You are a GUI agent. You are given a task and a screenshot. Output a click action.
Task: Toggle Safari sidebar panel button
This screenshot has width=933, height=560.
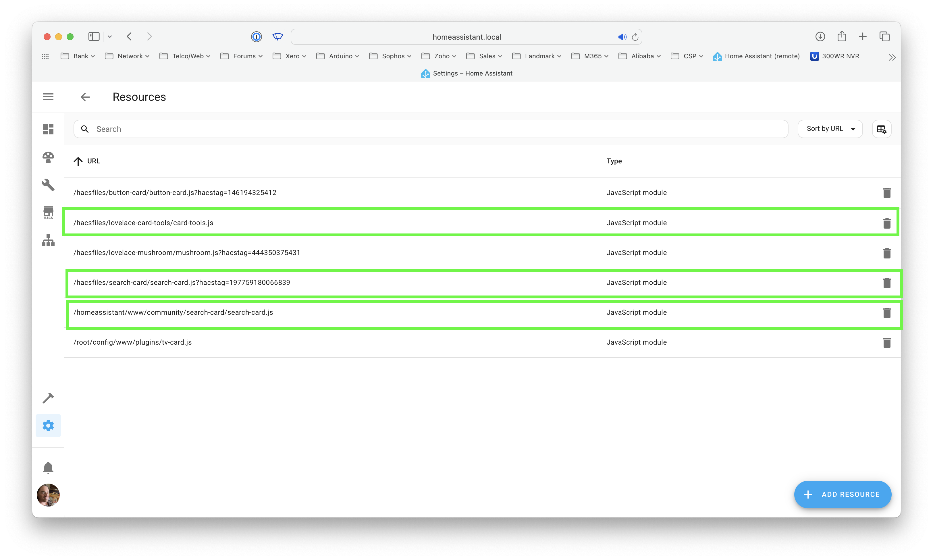[x=94, y=36]
